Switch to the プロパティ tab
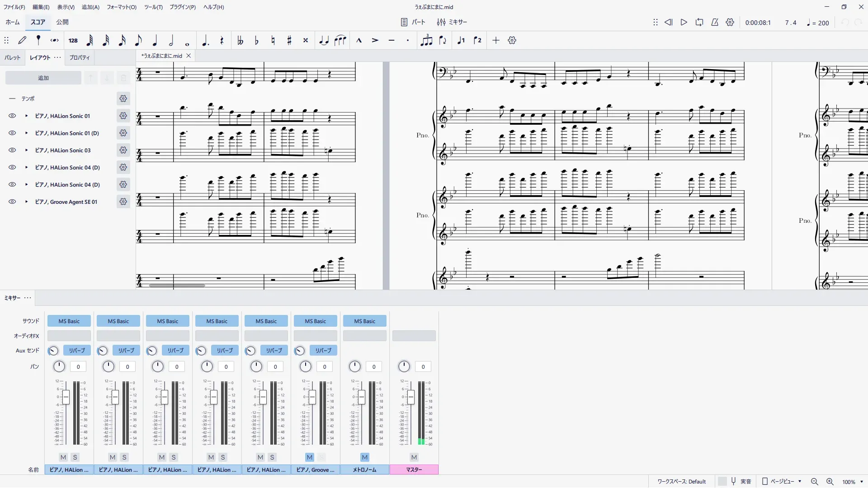Image resolution: width=868 pixels, height=488 pixels. pyautogui.click(x=80, y=58)
